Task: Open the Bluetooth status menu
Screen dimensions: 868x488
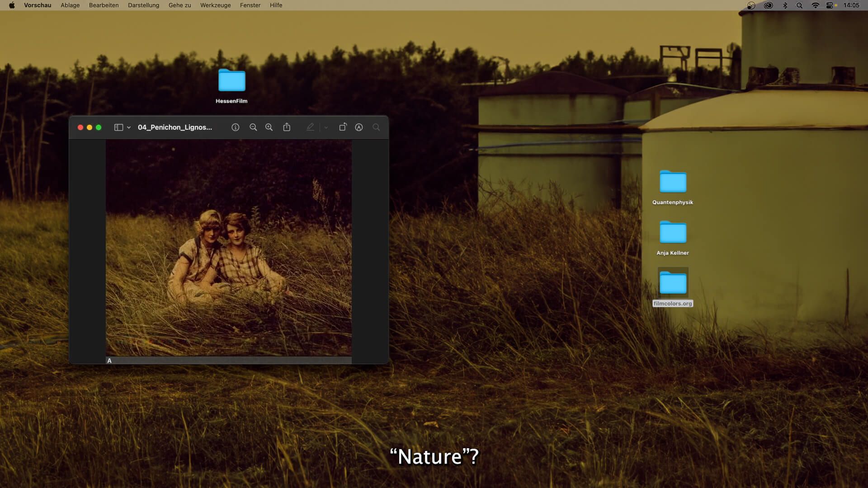Action: [785, 5]
